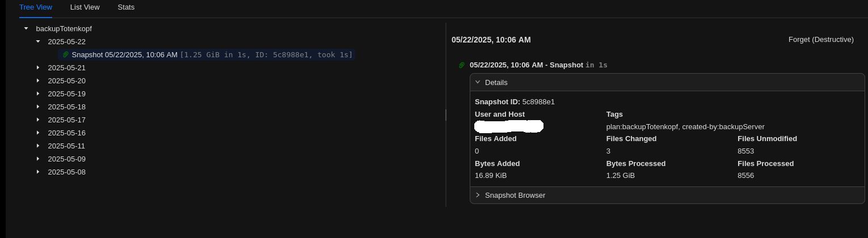Image resolution: width=868 pixels, height=238 pixels.
Task: Select the Tree View tab
Action: [x=35, y=7]
